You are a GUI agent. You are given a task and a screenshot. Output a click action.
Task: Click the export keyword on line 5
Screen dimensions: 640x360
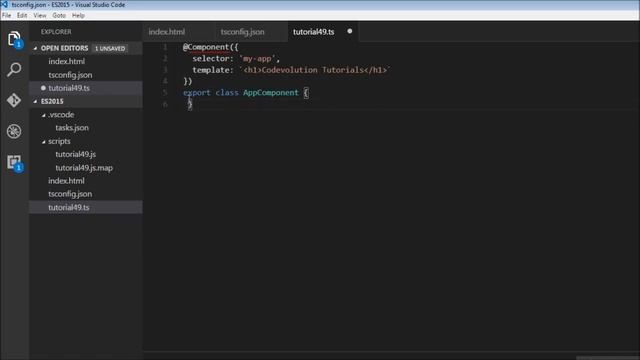click(197, 93)
